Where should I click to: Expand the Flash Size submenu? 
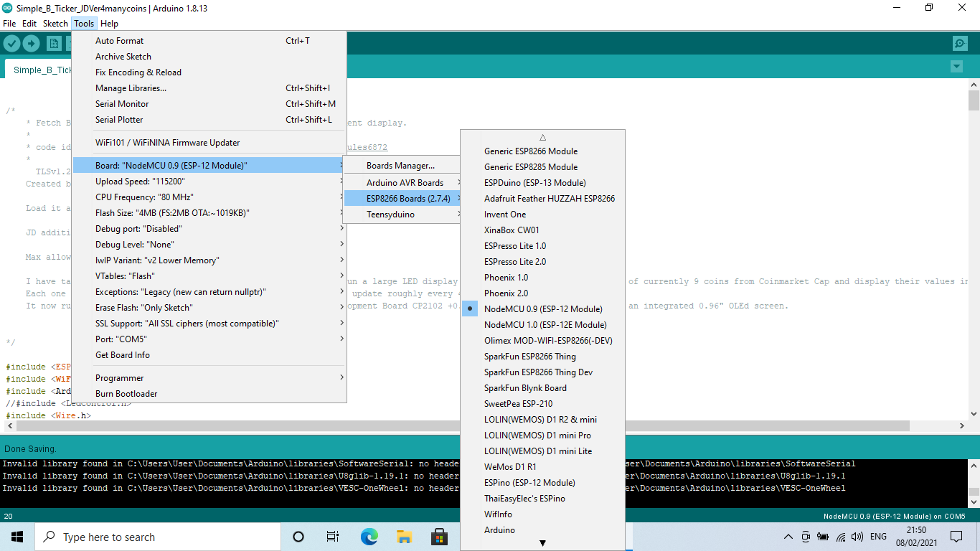pos(209,213)
